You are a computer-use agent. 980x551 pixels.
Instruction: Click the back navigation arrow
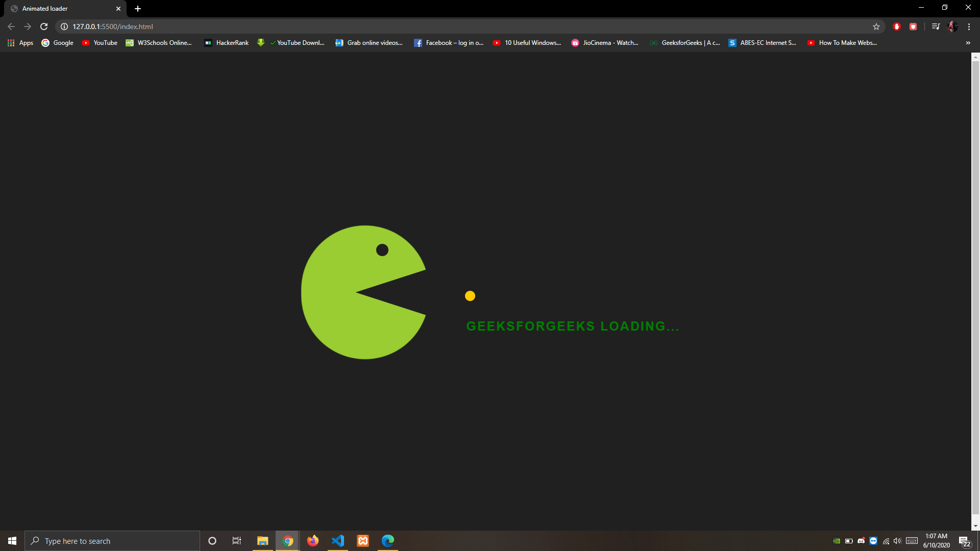click(x=11, y=27)
